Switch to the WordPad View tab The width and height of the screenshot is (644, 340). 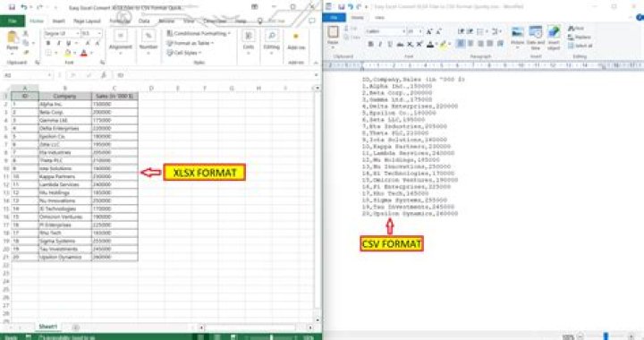pyautogui.click(x=379, y=17)
